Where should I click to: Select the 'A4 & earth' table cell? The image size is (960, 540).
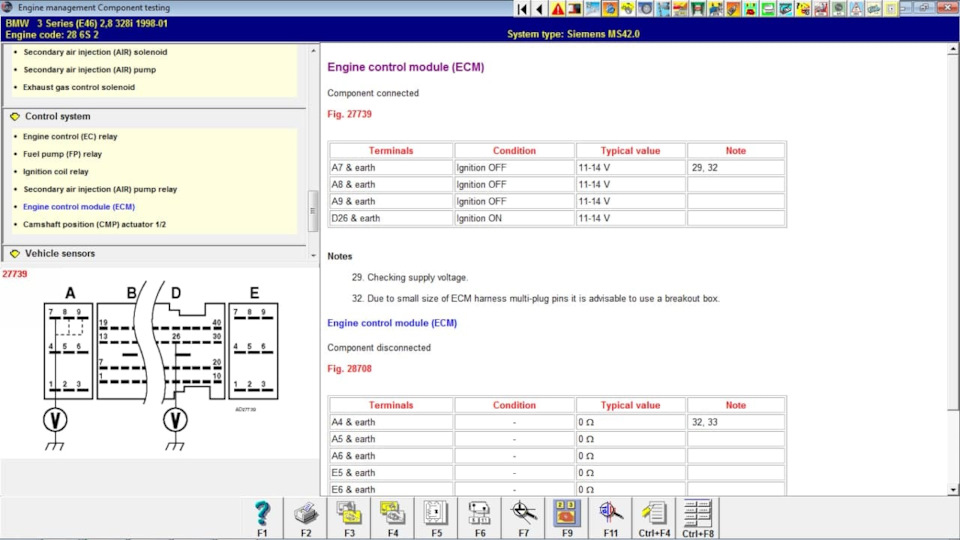click(x=391, y=422)
